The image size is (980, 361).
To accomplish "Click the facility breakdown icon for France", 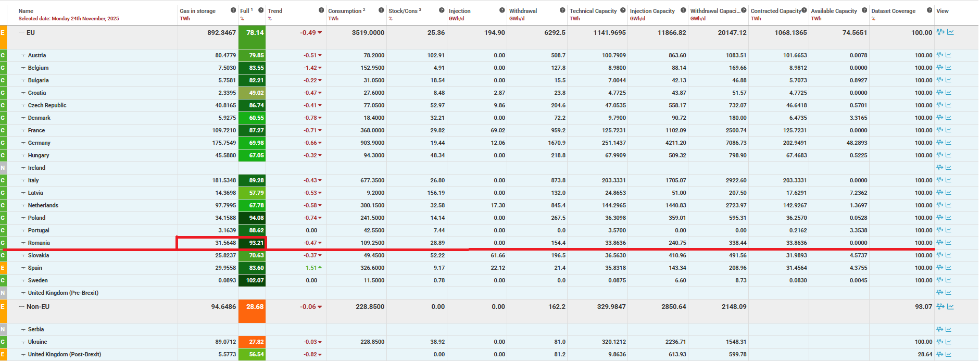I will pos(940,130).
